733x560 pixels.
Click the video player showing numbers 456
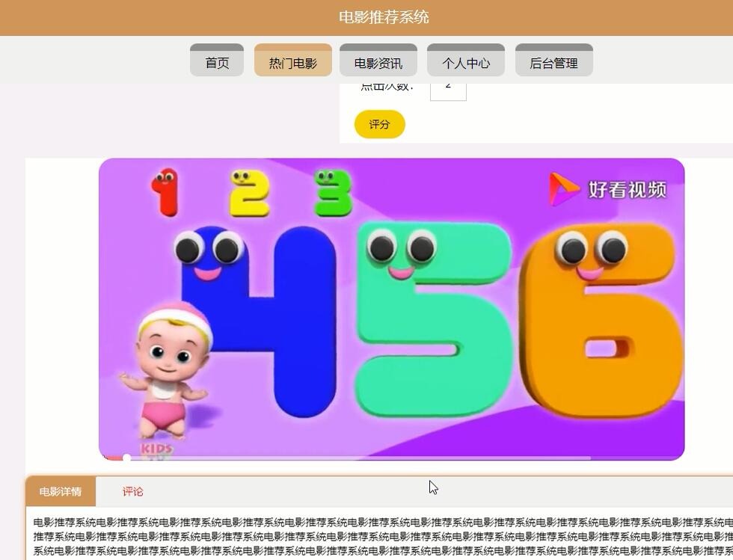(x=392, y=309)
